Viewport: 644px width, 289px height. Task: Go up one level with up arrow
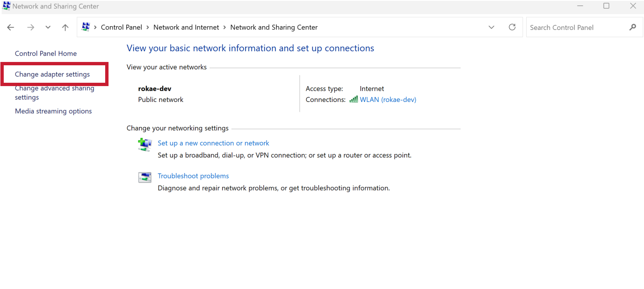click(65, 27)
